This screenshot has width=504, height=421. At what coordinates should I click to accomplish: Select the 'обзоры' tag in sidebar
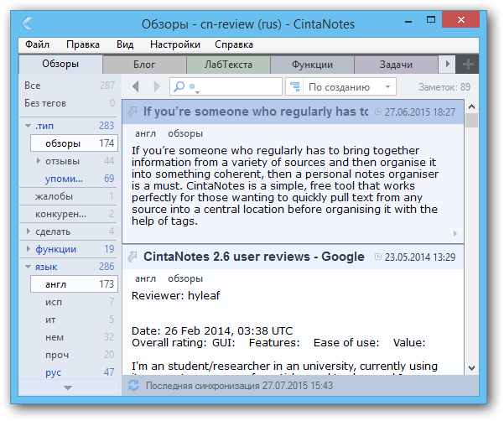click(x=74, y=143)
